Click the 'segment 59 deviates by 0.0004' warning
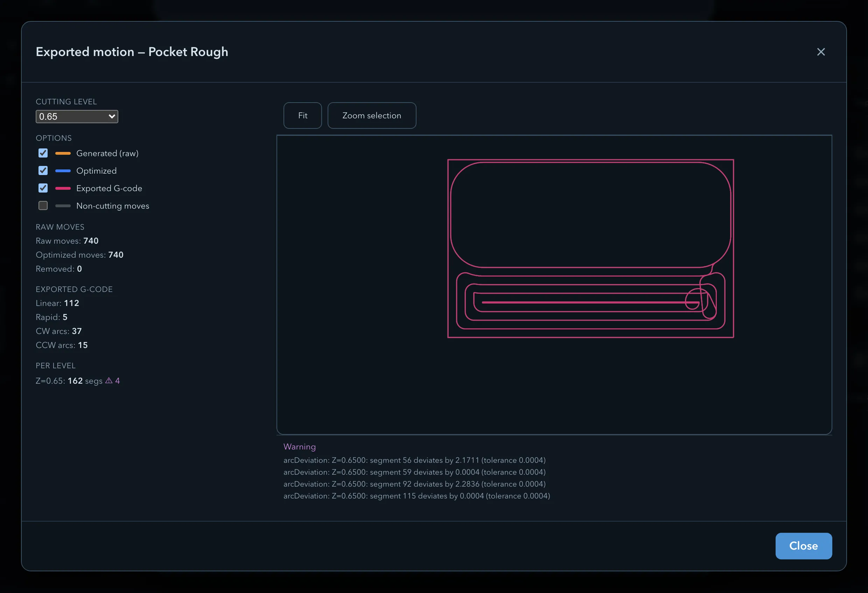This screenshot has width=868, height=593. tap(414, 472)
